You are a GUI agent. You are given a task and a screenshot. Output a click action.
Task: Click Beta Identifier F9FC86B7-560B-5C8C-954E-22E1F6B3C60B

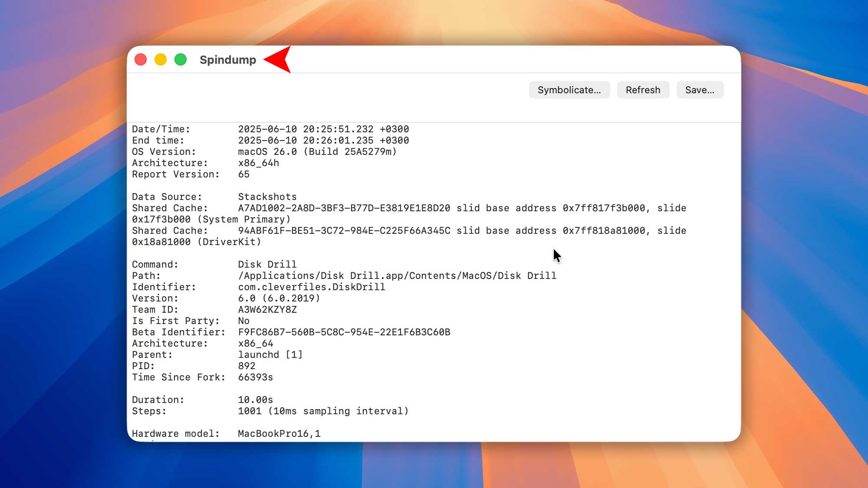344,332
